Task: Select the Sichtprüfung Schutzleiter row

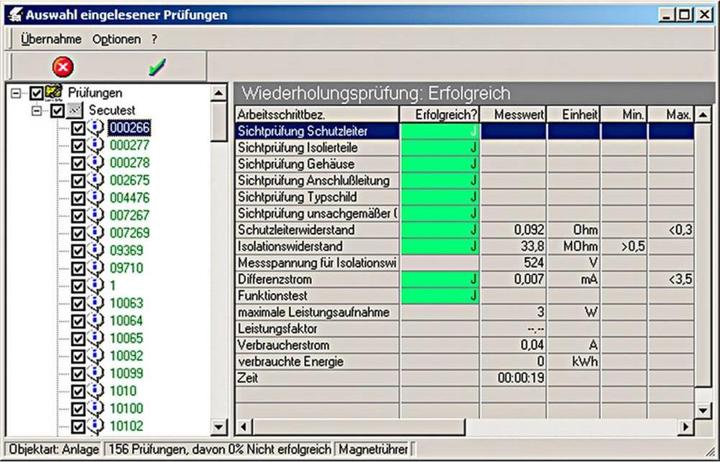Action: (x=464, y=131)
